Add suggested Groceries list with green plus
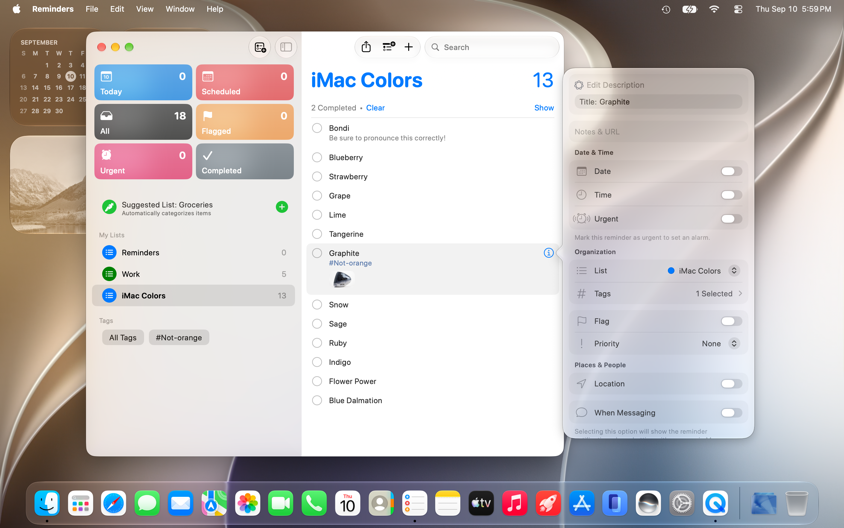The height and width of the screenshot is (528, 844). point(282,207)
